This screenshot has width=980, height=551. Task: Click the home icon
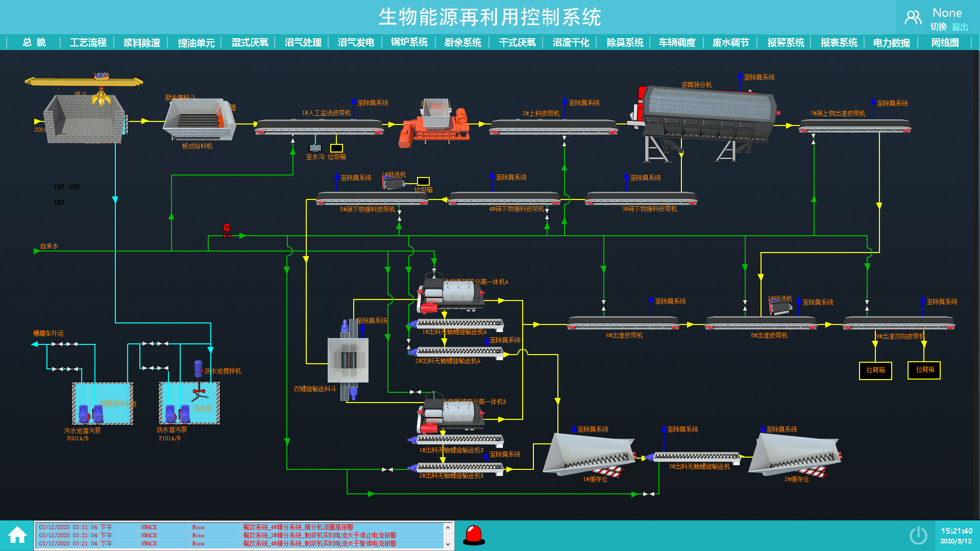(17, 535)
